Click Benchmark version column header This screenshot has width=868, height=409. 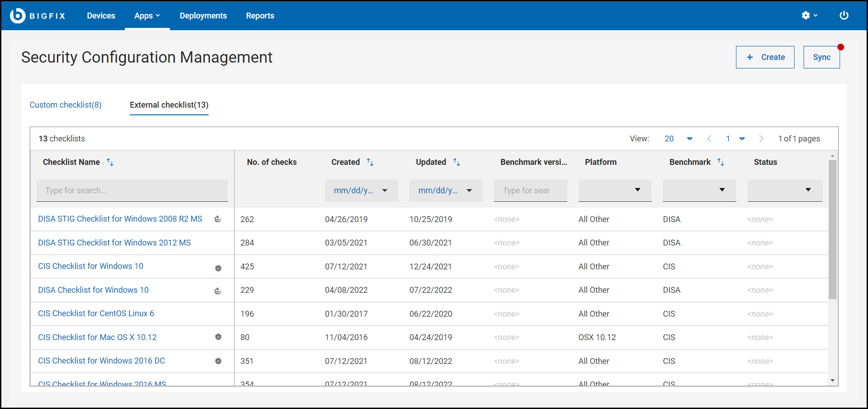pos(534,162)
